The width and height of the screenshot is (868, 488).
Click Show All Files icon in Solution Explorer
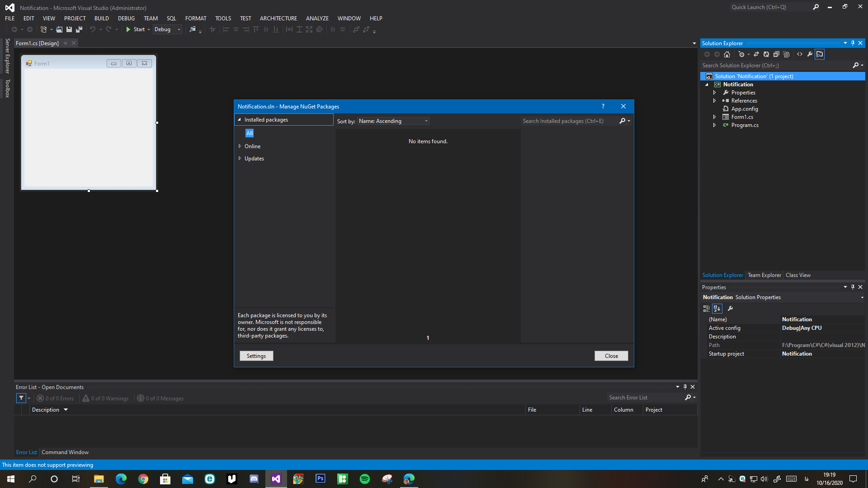click(x=787, y=54)
